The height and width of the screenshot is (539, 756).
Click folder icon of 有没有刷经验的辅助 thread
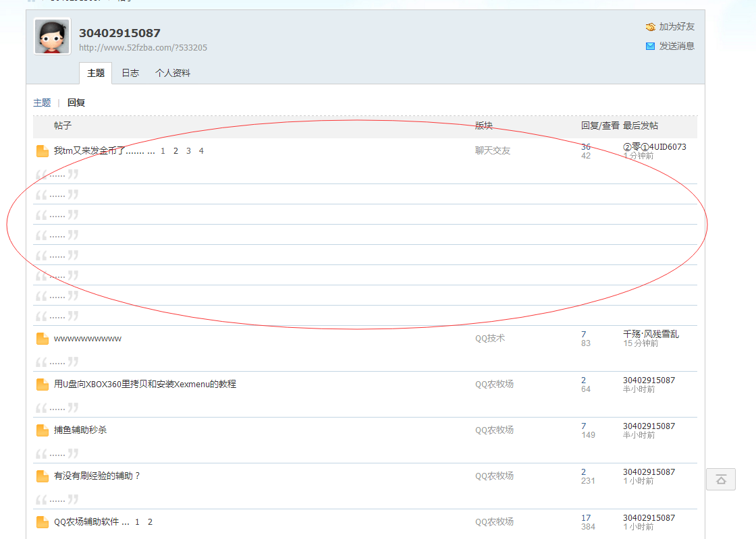(x=43, y=476)
